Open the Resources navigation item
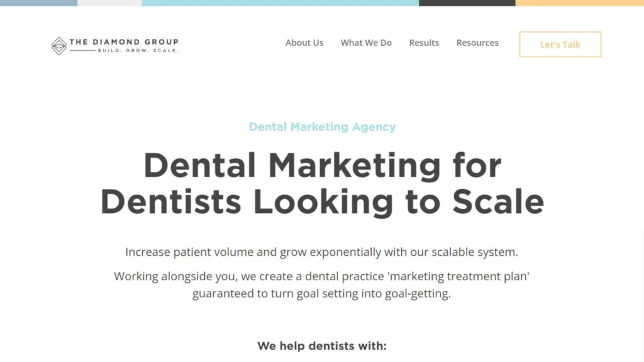This screenshot has height=362, width=644. point(477,43)
